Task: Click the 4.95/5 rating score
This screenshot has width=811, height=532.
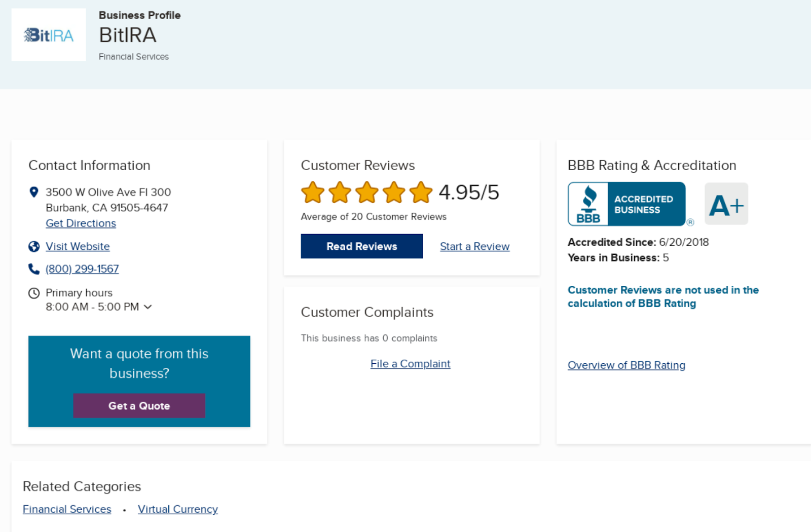Action: point(469,193)
